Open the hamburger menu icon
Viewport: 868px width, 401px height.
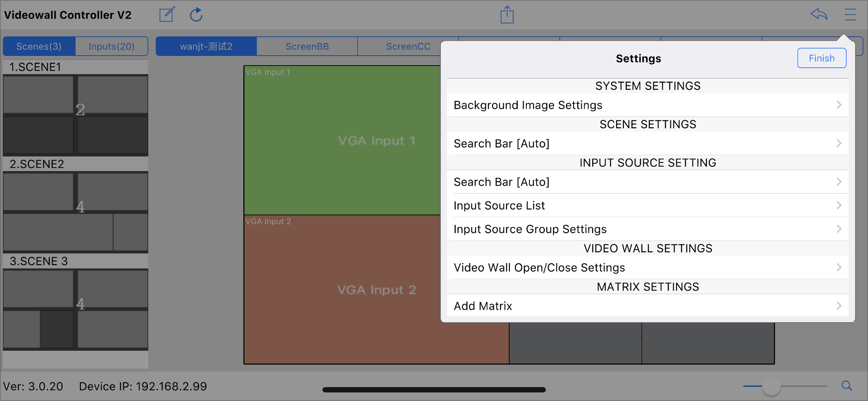pyautogui.click(x=851, y=15)
